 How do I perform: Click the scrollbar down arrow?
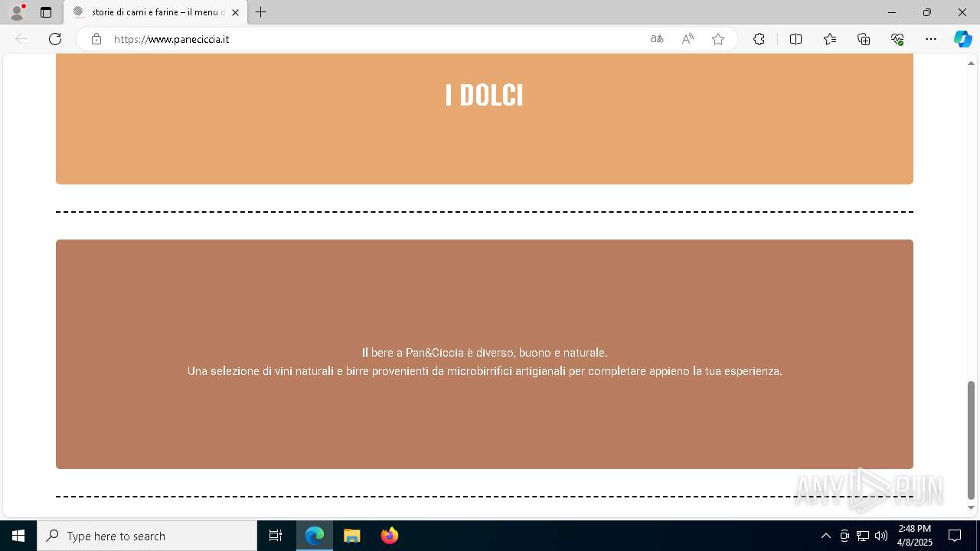click(971, 508)
